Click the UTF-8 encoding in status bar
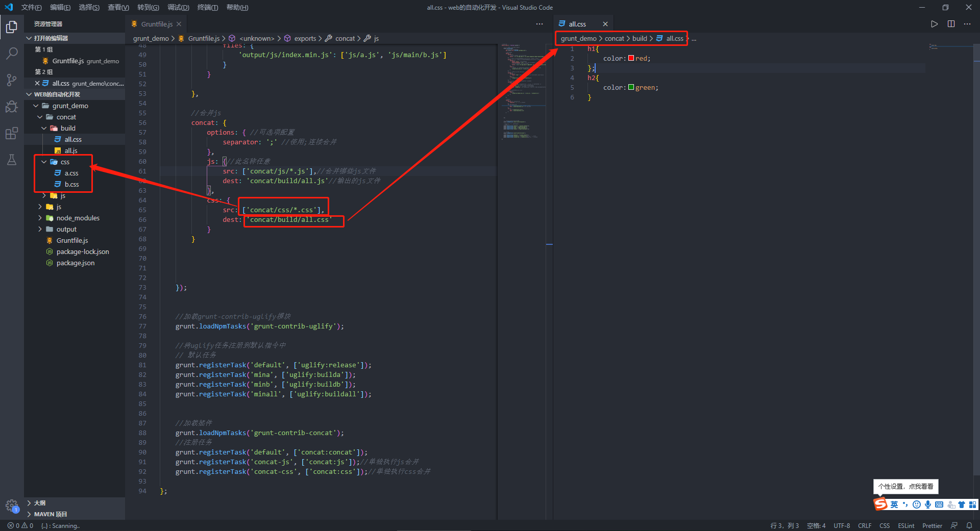This screenshot has height=531, width=980. 842,525
